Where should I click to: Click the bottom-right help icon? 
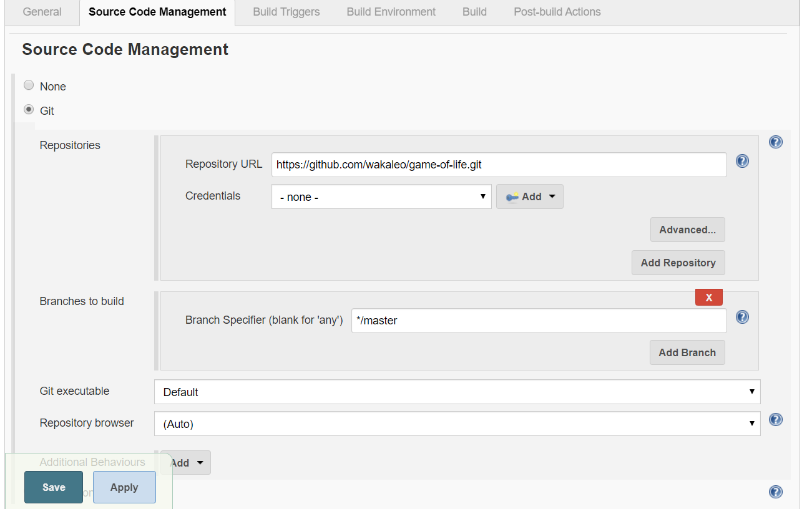775,492
